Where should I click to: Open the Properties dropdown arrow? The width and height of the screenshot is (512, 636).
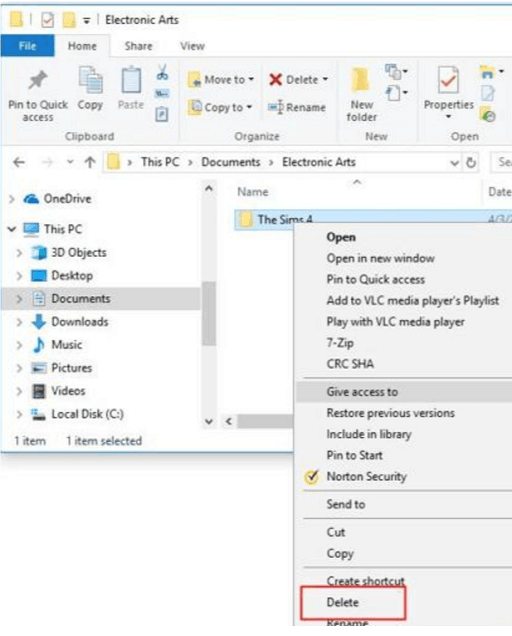pos(448,117)
